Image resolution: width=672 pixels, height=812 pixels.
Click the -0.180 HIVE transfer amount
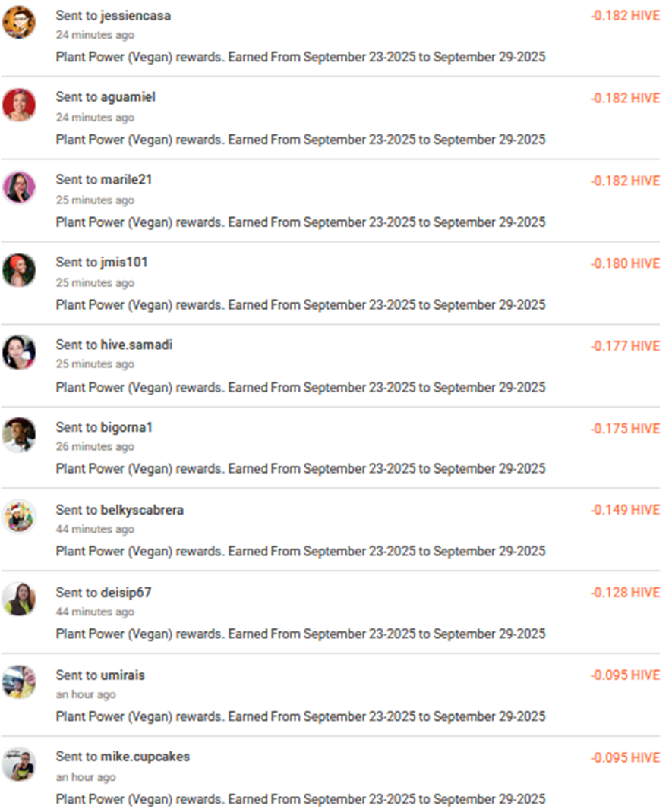coord(625,263)
